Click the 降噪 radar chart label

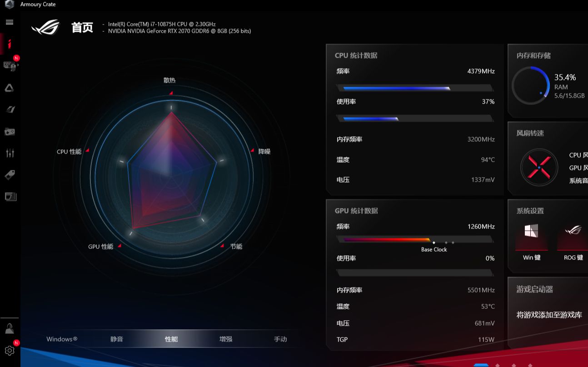point(264,151)
